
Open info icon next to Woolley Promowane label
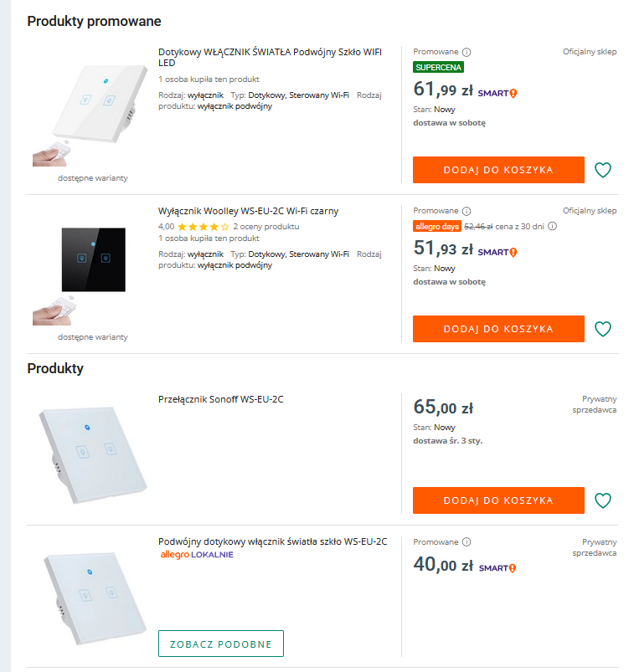pos(466,211)
